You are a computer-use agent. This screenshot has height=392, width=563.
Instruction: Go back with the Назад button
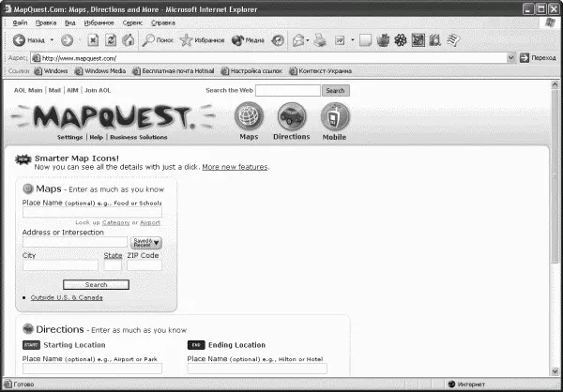tap(29, 40)
